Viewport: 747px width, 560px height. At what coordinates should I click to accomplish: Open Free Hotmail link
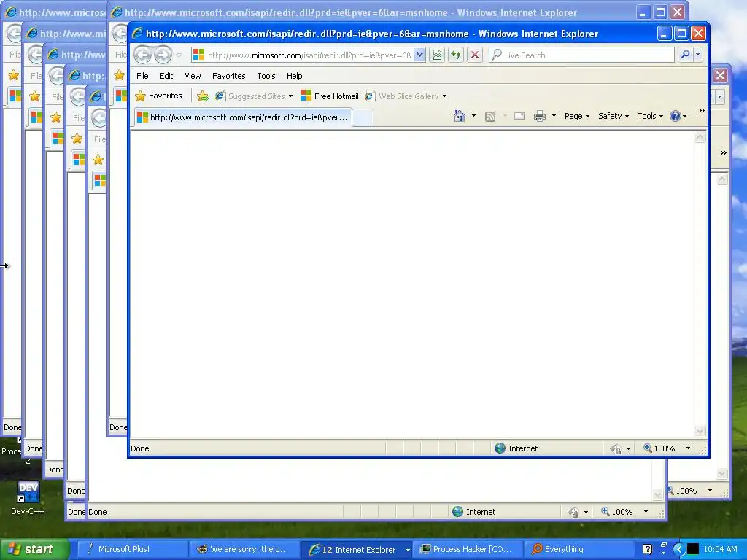pyautogui.click(x=330, y=96)
